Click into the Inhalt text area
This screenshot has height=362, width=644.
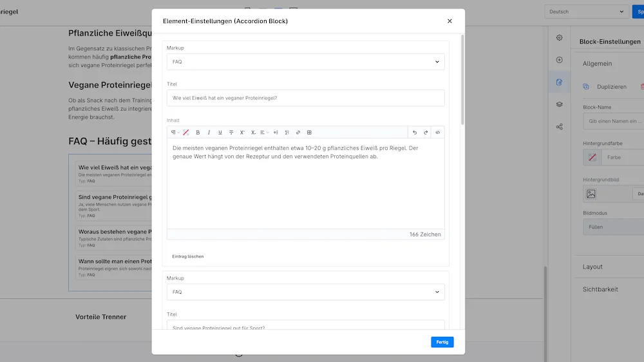coord(305,184)
